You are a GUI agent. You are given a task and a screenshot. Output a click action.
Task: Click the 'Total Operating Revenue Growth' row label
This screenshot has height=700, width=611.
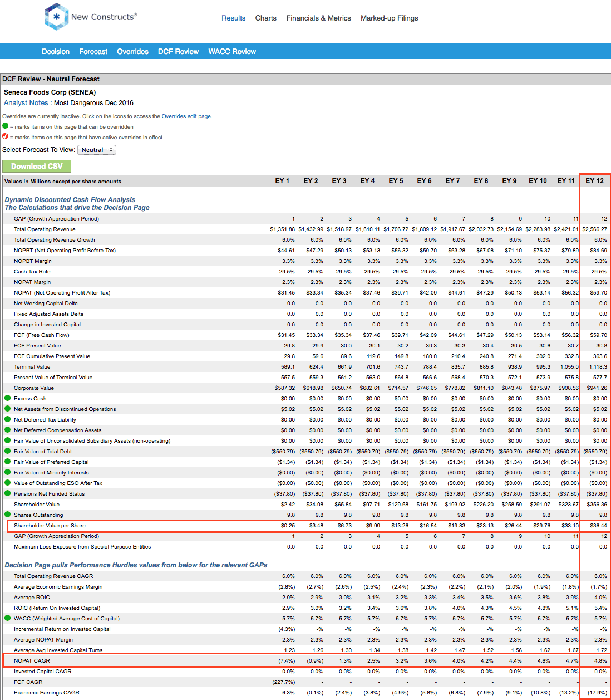55,240
